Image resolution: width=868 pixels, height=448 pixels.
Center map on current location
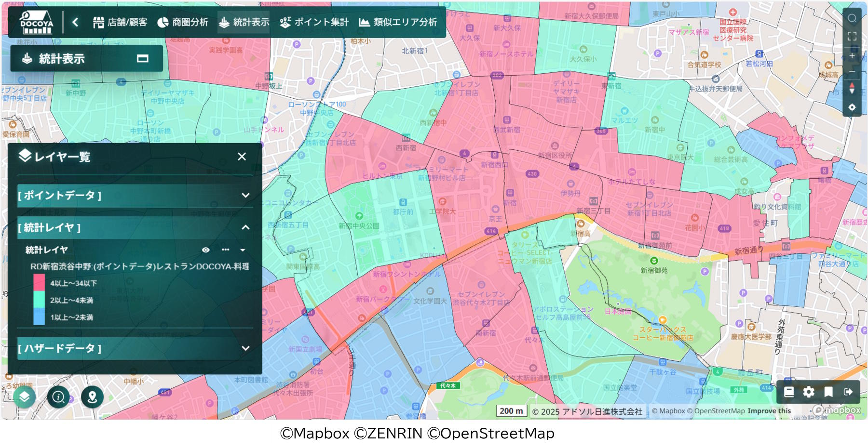(852, 107)
